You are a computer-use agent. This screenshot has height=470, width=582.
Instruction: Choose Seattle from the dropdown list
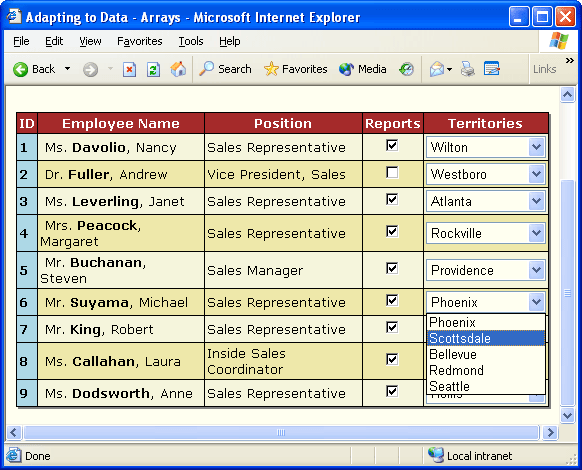[486, 386]
